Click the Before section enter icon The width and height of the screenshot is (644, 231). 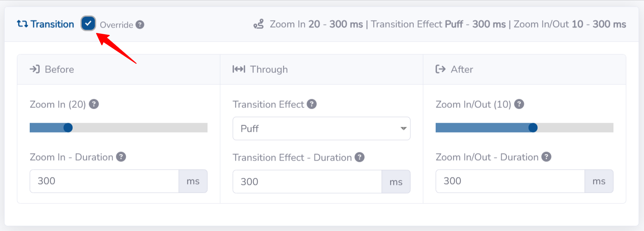pyautogui.click(x=34, y=69)
